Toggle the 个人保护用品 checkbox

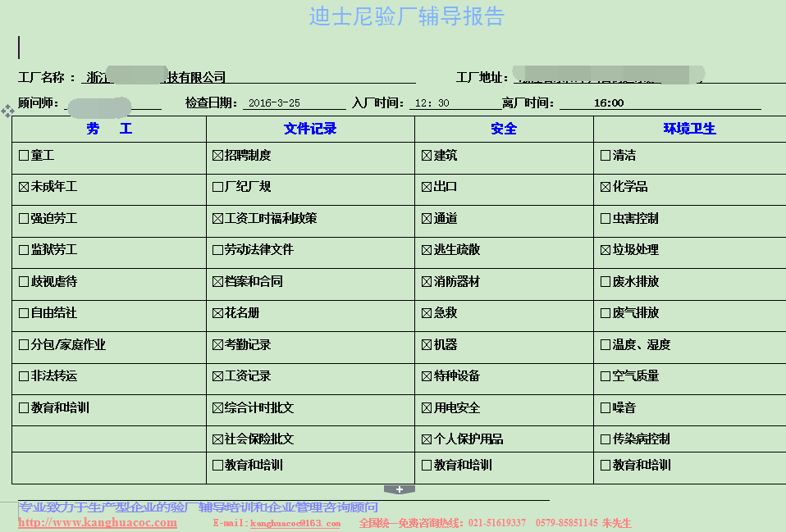(427, 440)
